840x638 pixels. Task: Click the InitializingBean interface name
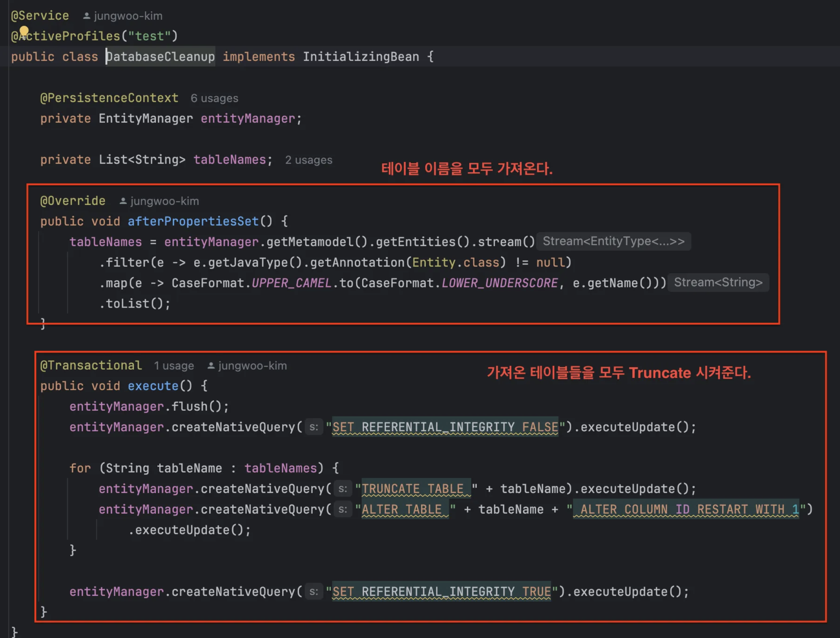pos(361,57)
